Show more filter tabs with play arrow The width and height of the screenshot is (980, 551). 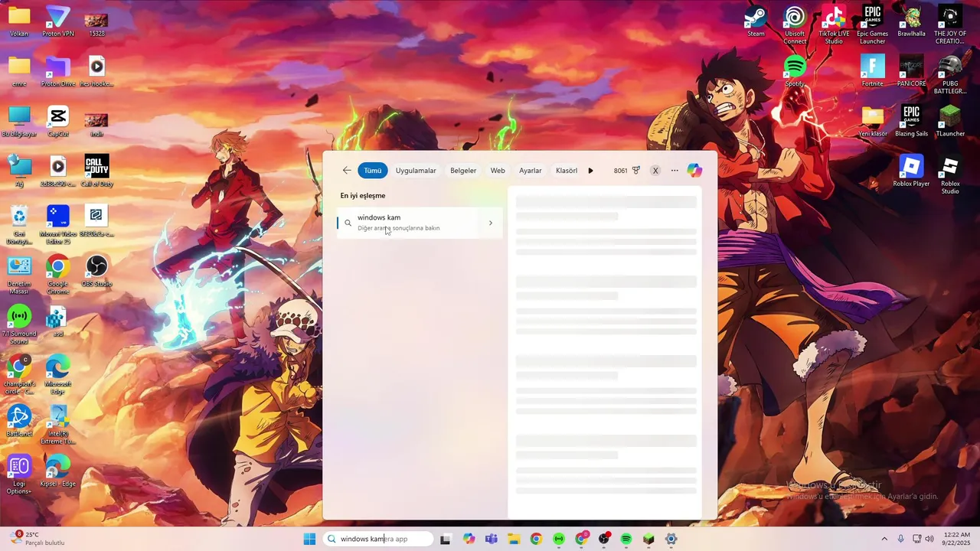coord(590,171)
